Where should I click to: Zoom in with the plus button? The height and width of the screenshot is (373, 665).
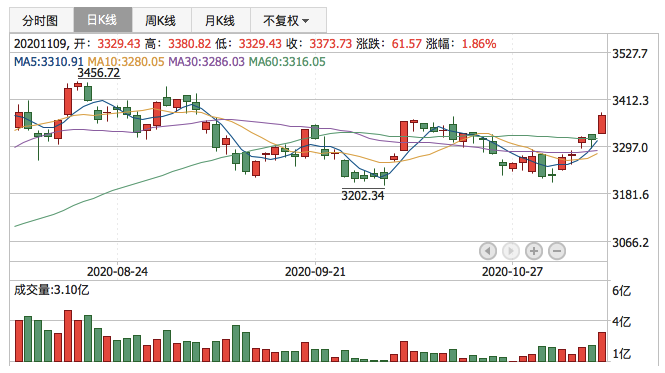[534, 251]
